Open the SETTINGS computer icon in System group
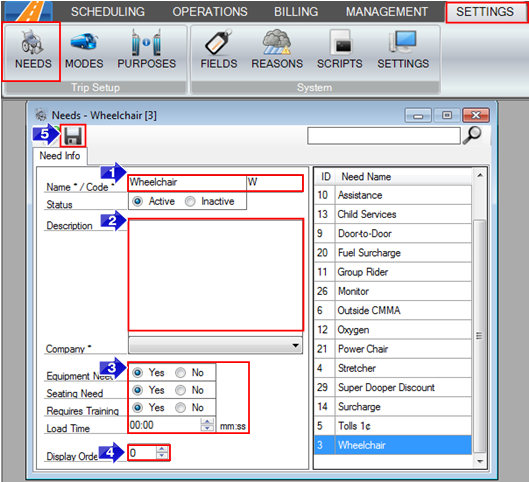This screenshot has width=529, height=482. pyautogui.click(x=403, y=42)
